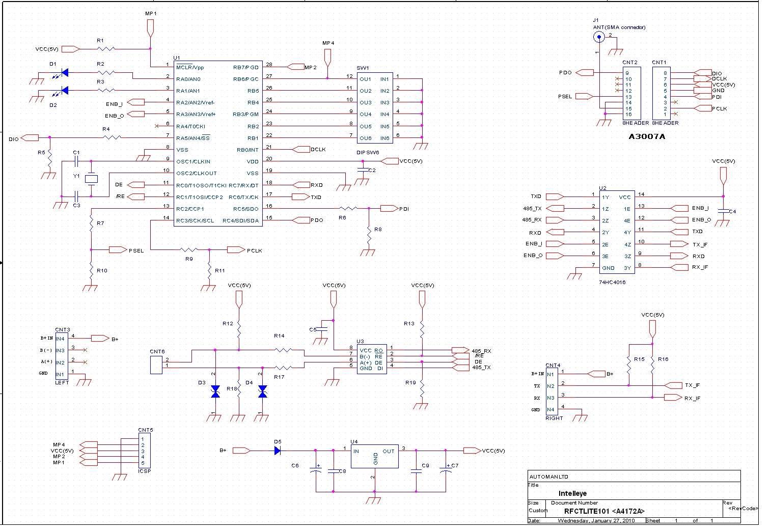Select the CNT5 connector label
771x532 pixels.
[x=145, y=430]
